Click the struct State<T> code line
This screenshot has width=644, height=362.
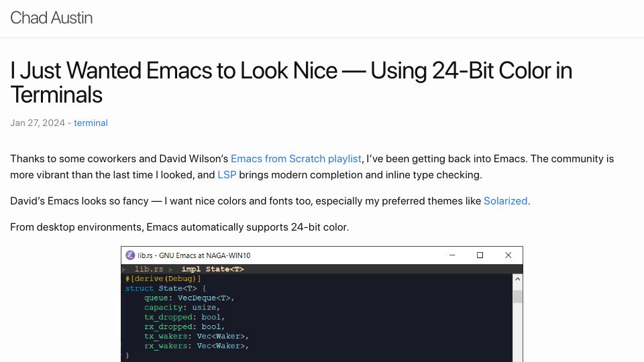coord(166,288)
